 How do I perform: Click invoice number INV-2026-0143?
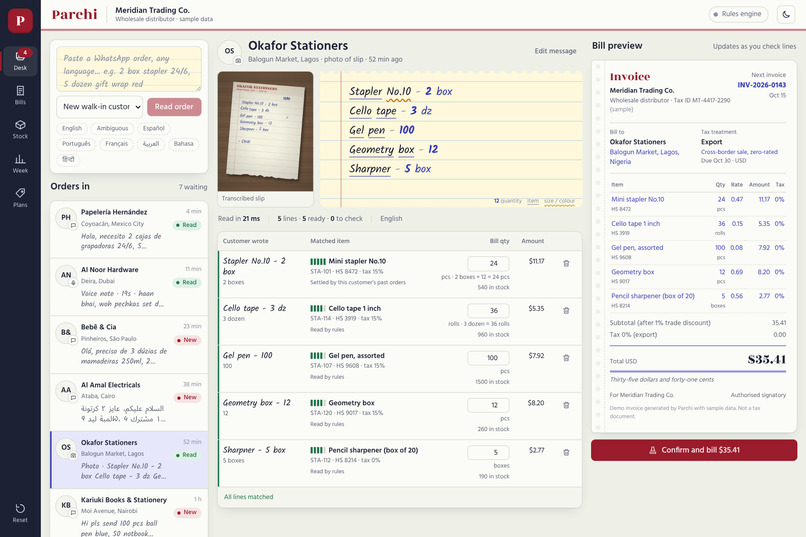pos(761,85)
